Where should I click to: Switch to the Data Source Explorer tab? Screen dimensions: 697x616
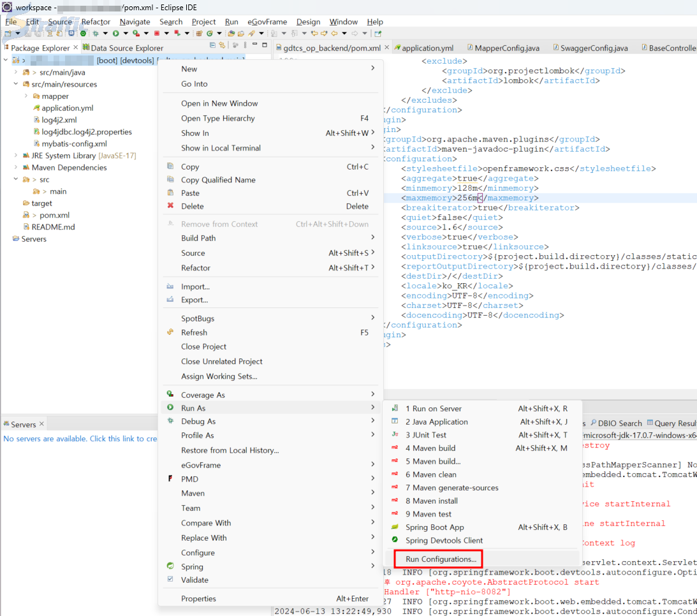pos(122,48)
